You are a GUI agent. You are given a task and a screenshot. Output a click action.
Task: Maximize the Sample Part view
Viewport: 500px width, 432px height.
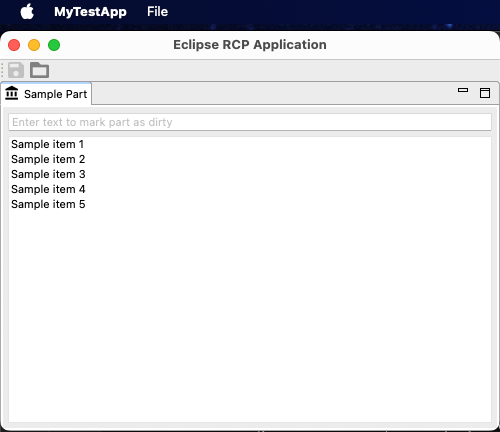[x=485, y=93]
